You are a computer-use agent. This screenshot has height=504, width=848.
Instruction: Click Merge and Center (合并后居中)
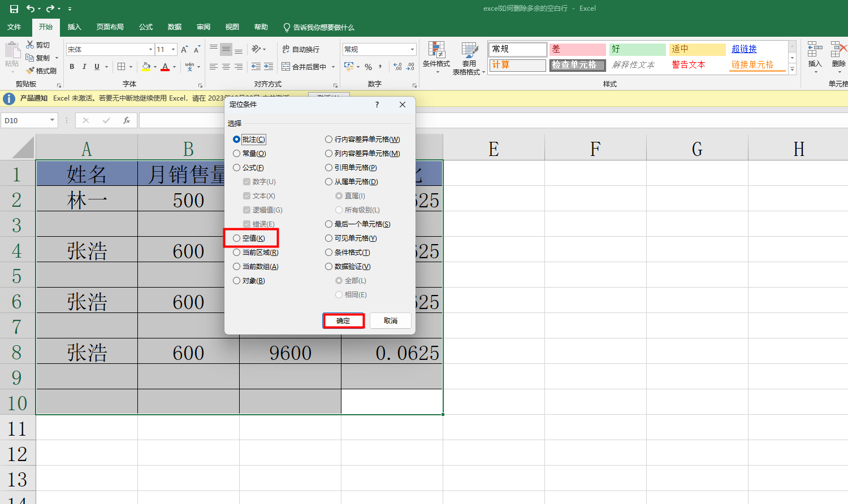305,67
